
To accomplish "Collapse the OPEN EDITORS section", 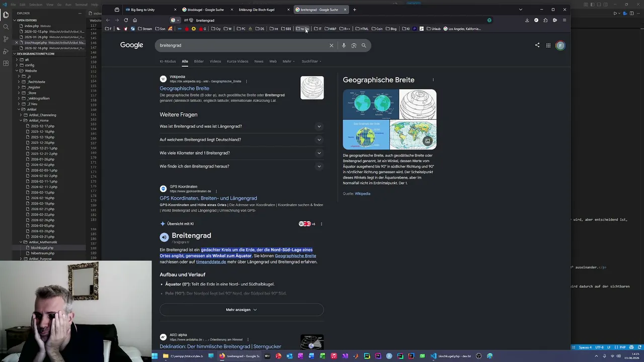I will (28, 20).
